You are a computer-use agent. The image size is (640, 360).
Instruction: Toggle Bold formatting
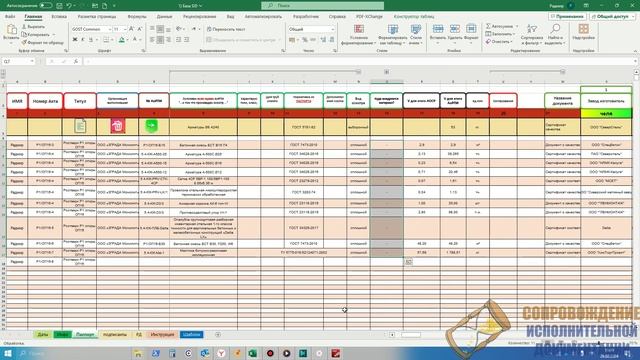click(x=75, y=40)
